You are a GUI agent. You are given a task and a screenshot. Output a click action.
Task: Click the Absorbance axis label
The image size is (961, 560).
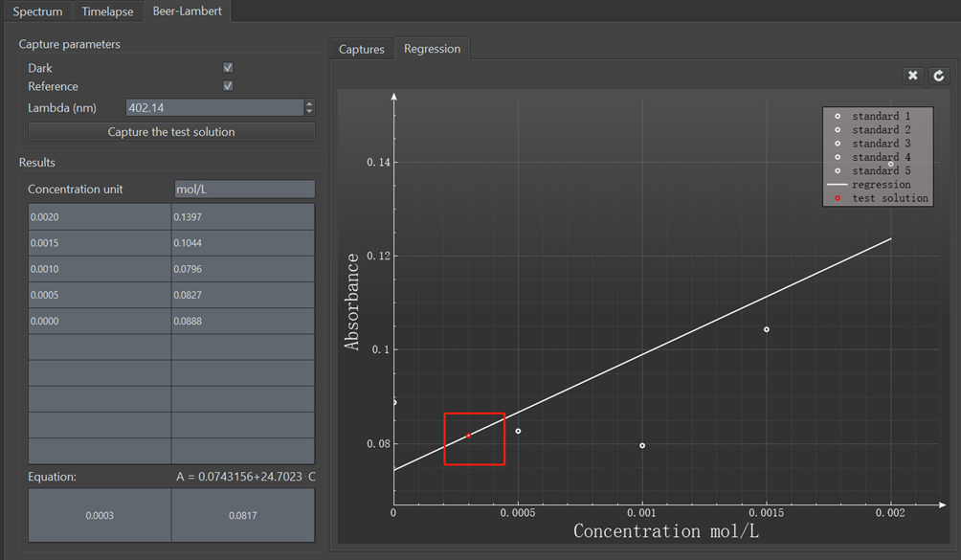click(x=351, y=302)
